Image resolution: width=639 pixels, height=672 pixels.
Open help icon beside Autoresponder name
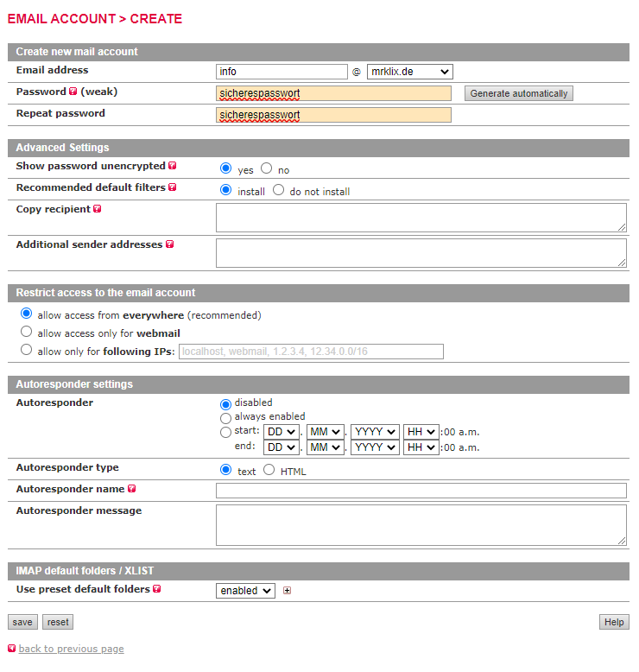coord(132,489)
